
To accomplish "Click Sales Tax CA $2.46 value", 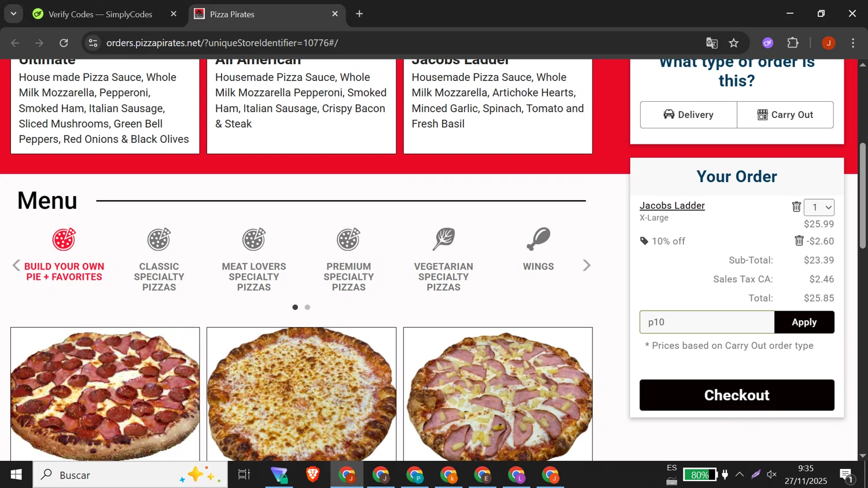I will [x=822, y=279].
